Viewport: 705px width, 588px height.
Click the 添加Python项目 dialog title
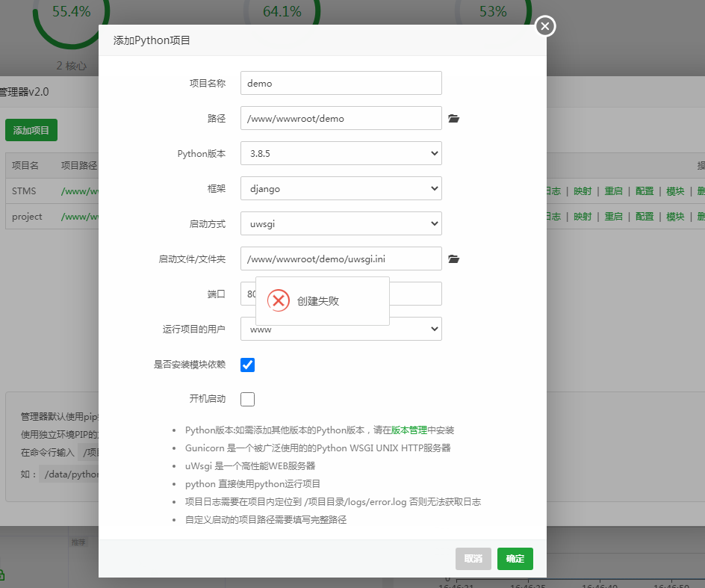[152, 40]
